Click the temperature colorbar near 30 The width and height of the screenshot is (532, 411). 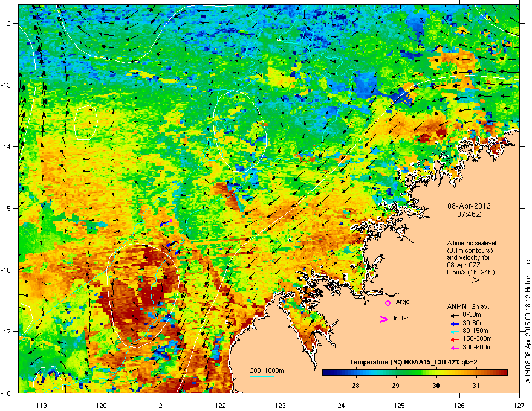tap(436, 373)
